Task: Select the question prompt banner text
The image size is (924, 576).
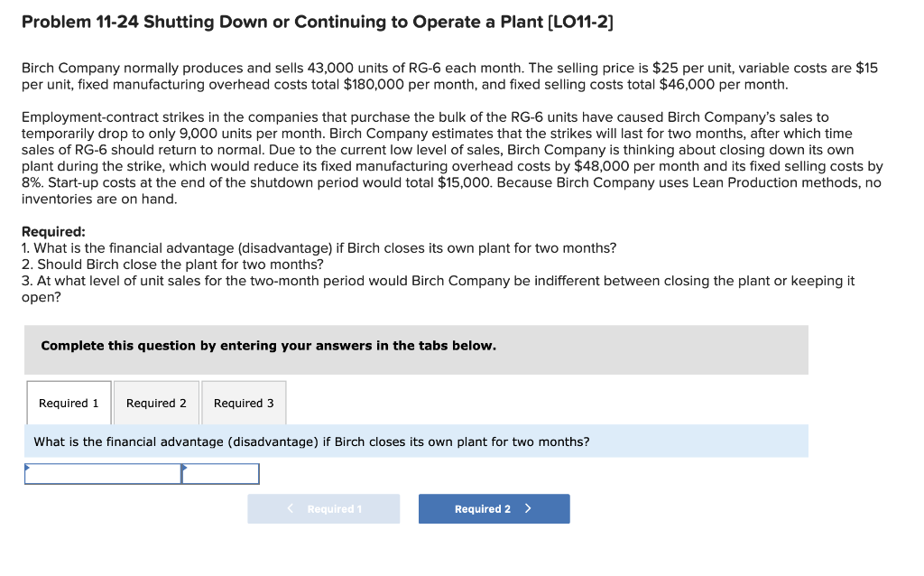Action: point(310,441)
